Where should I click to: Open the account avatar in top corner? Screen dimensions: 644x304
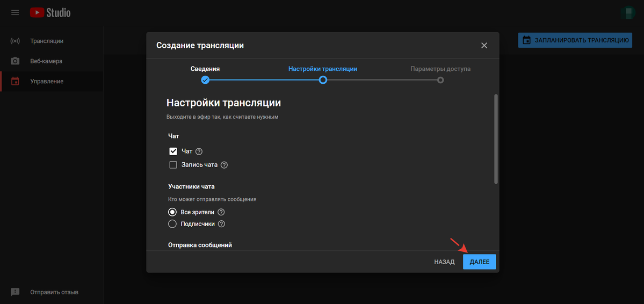tap(627, 13)
